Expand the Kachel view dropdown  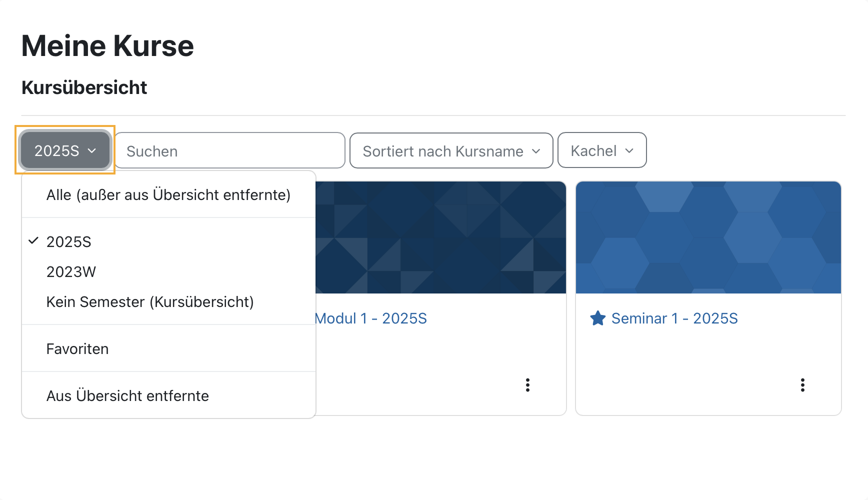(602, 150)
